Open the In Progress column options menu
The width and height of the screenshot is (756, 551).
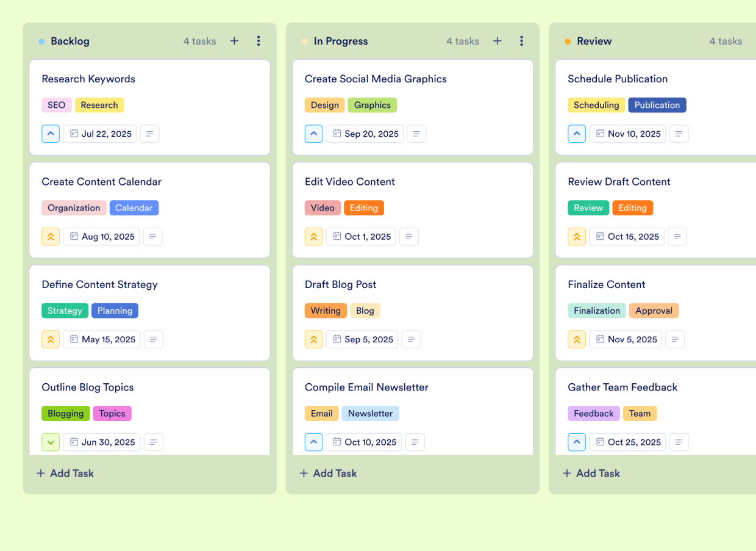(521, 41)
